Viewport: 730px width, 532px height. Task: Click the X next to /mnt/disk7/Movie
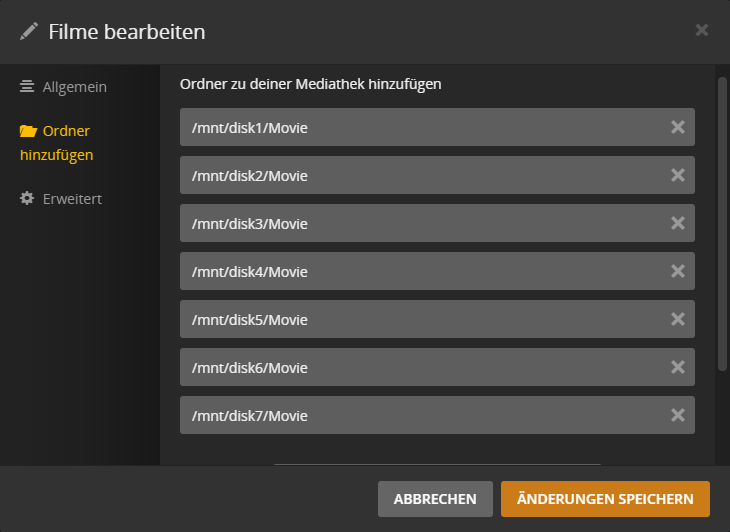[x=677, y=415]
